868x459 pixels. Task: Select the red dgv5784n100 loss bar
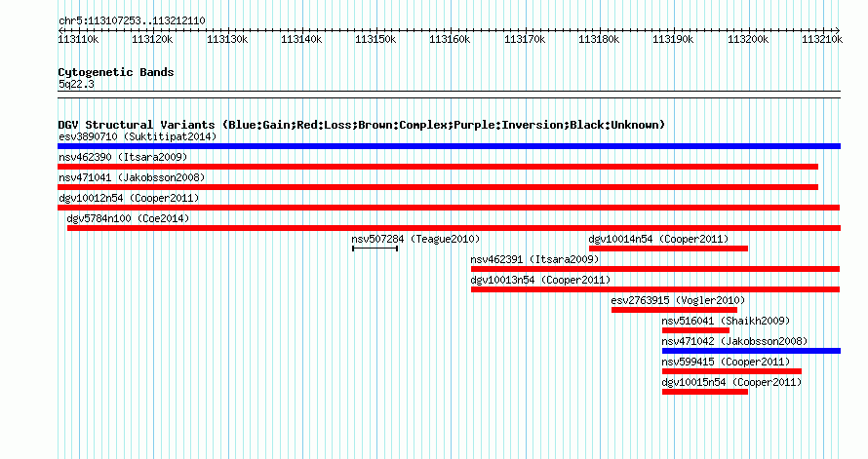pos(454,228)
